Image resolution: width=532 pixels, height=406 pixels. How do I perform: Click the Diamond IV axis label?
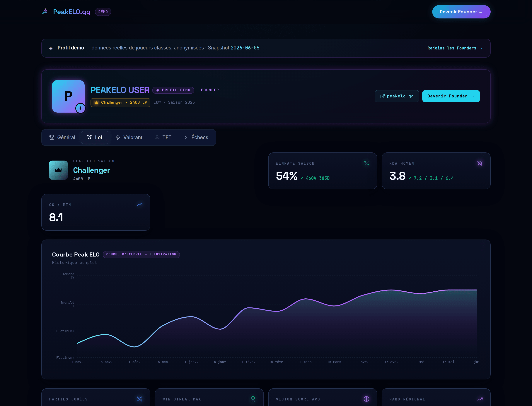click(x=67, y=276)
